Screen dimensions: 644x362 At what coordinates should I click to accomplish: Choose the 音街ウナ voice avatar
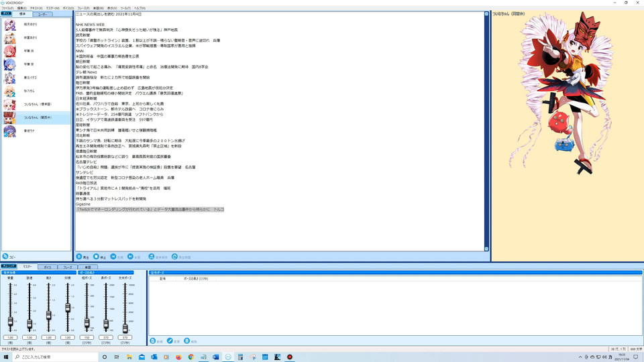pyautogui.click(x=9, y=131)
